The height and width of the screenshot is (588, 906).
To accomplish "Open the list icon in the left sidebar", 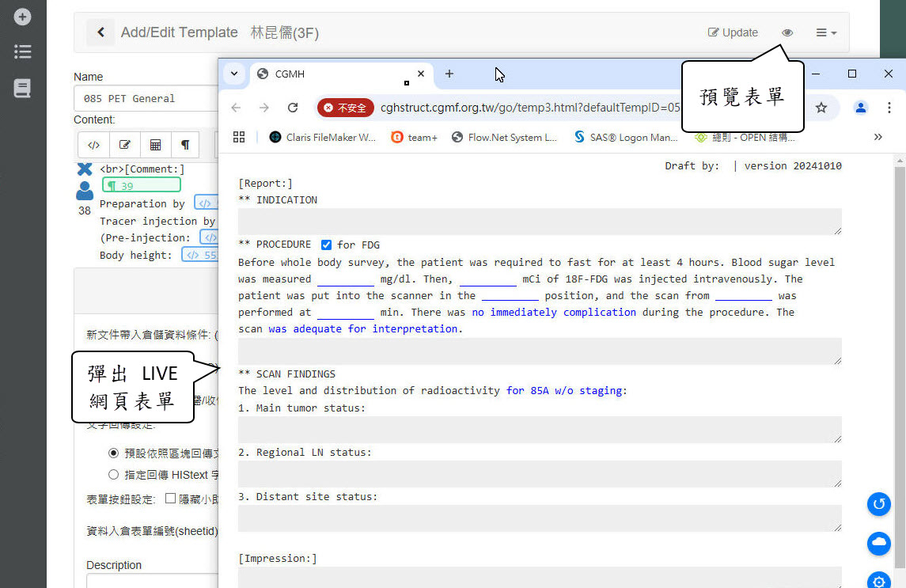I will tap(22, 52).
